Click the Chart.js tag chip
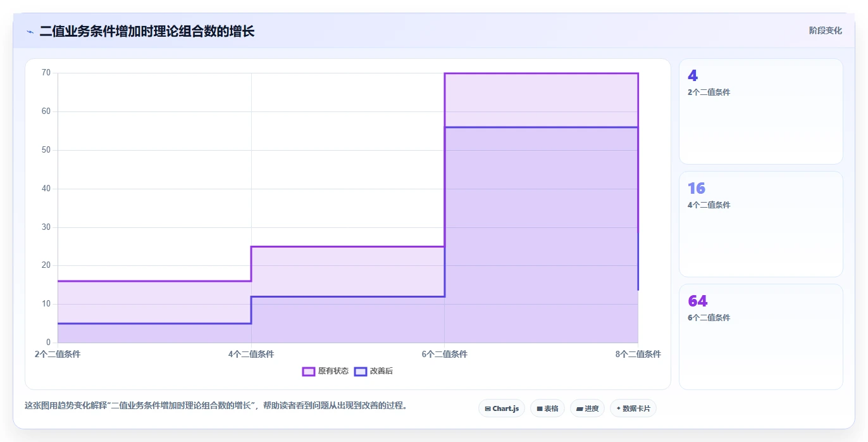This screenshot has width=868, height=442. pyautogui.click(x=502, y=408)
